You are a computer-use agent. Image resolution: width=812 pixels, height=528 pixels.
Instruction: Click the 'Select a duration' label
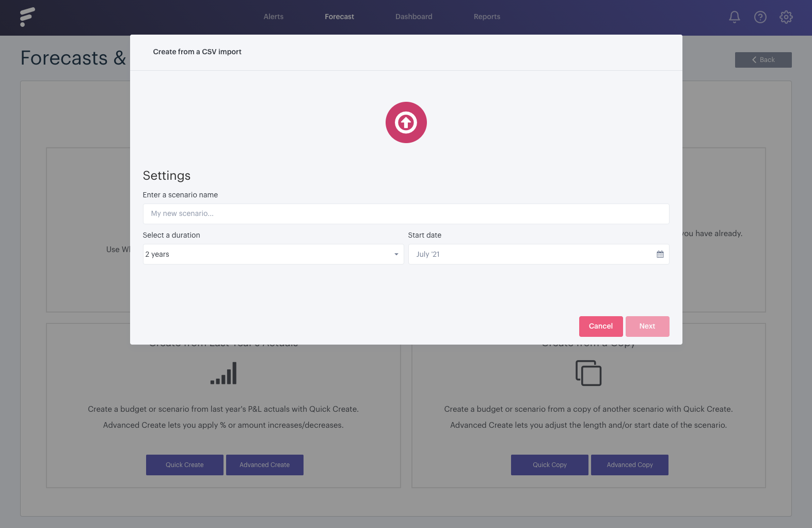point(171,235)
